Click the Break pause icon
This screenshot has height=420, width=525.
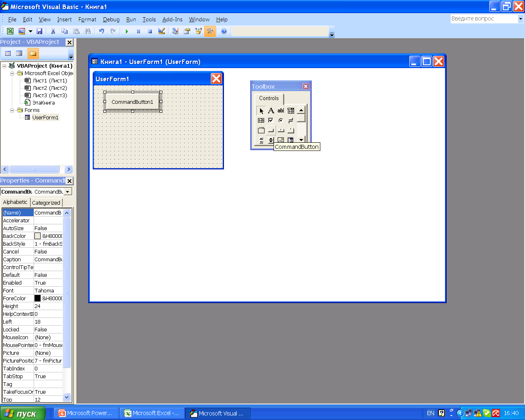click(x=138, y=31)
